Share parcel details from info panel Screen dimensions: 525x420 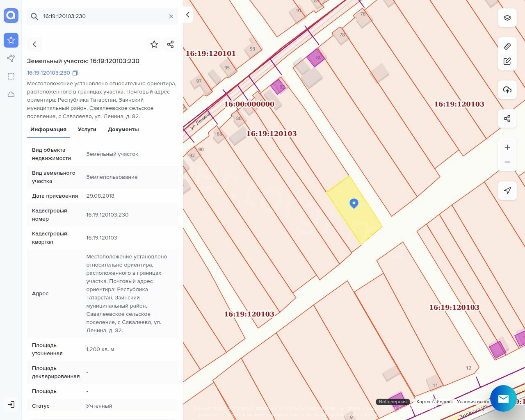coord(171,44)
